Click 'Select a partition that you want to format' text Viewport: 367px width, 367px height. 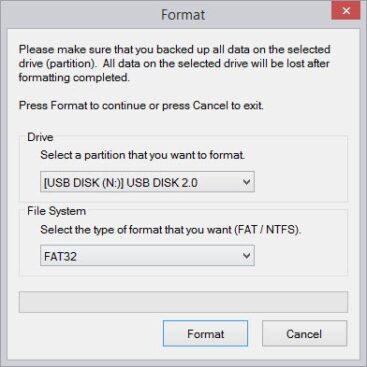coord(143,155)
